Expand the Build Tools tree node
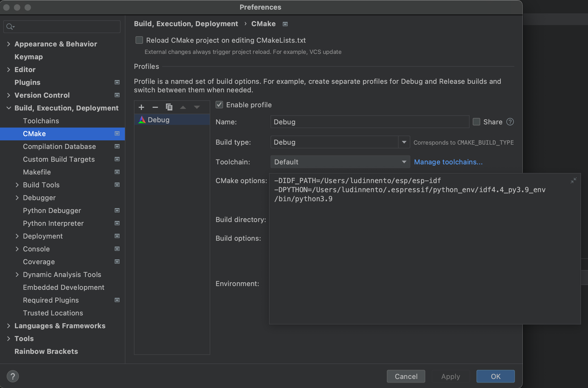Viewport: 588px width, 388px height. click(17, 185)
